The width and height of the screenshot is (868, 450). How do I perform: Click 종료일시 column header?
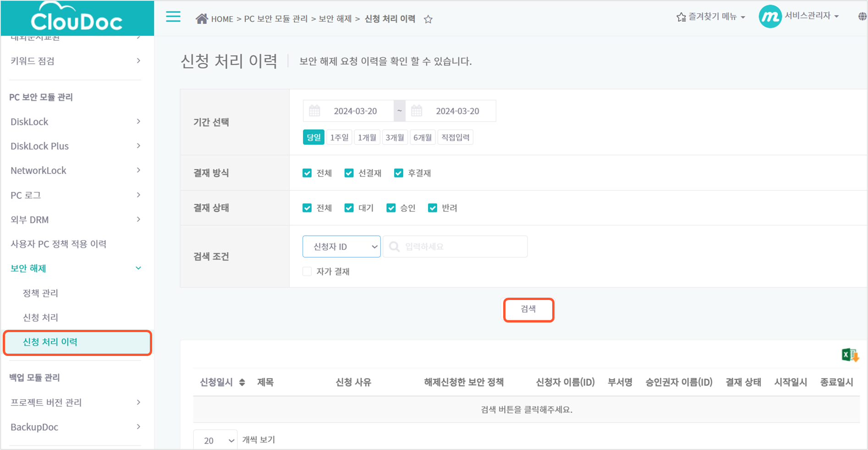point(837,382)
